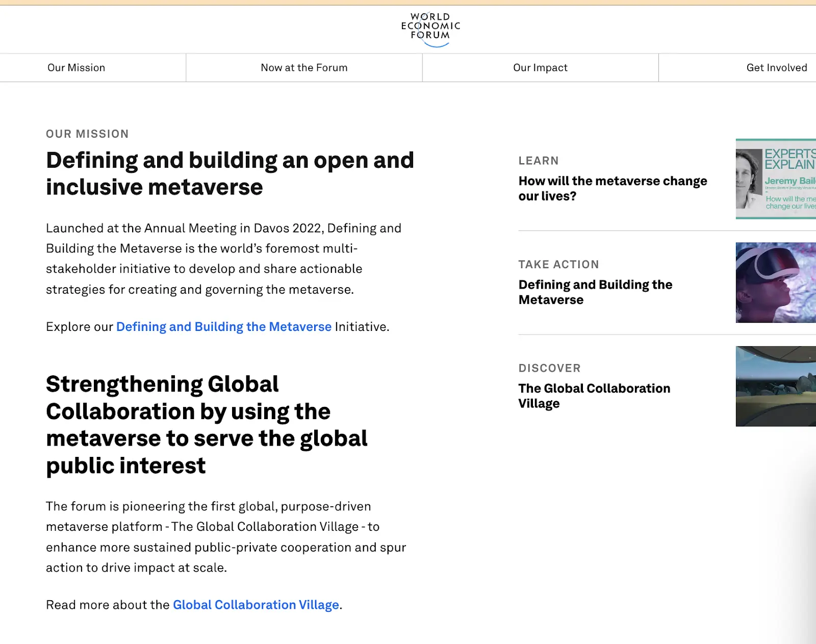This screenshot has width=816, height=644.
Task: Click the VR headset thumbnail image
Action: tap(776, 282)
